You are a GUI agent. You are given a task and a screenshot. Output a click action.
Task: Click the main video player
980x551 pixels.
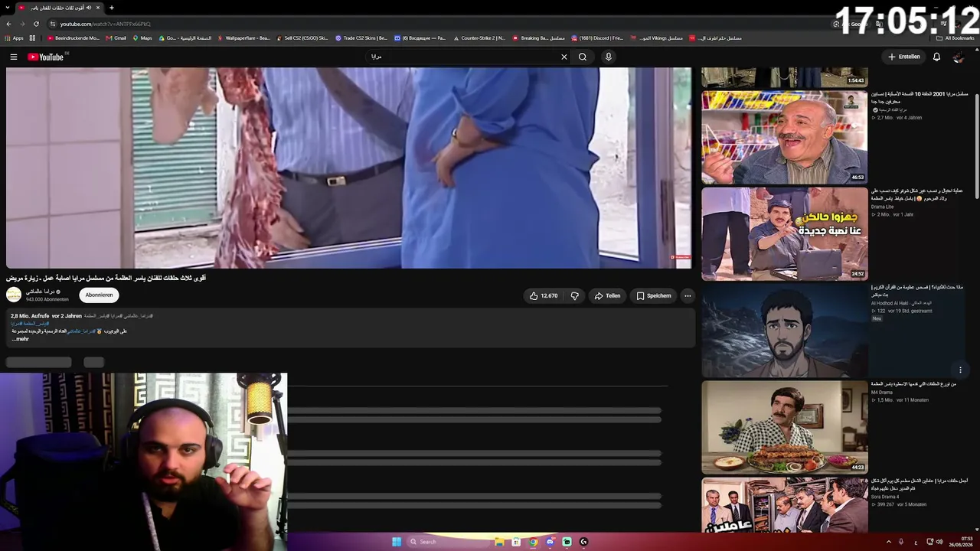pos(348,168)
